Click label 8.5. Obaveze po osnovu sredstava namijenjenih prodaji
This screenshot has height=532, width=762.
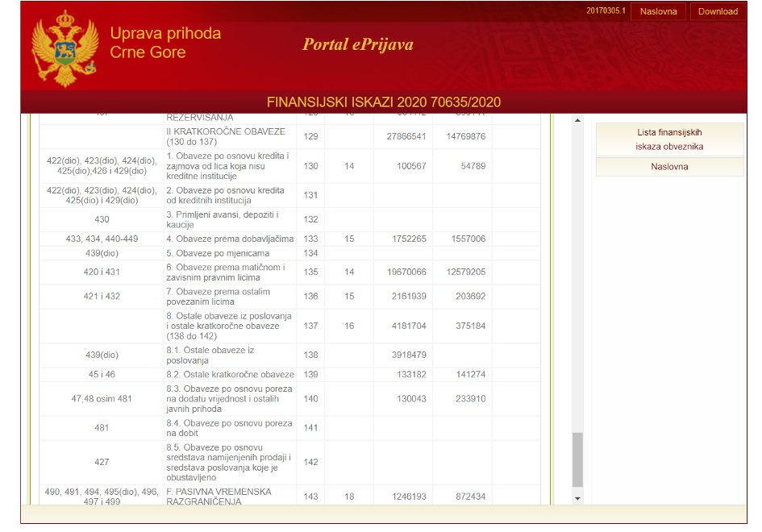pos(228,463)
